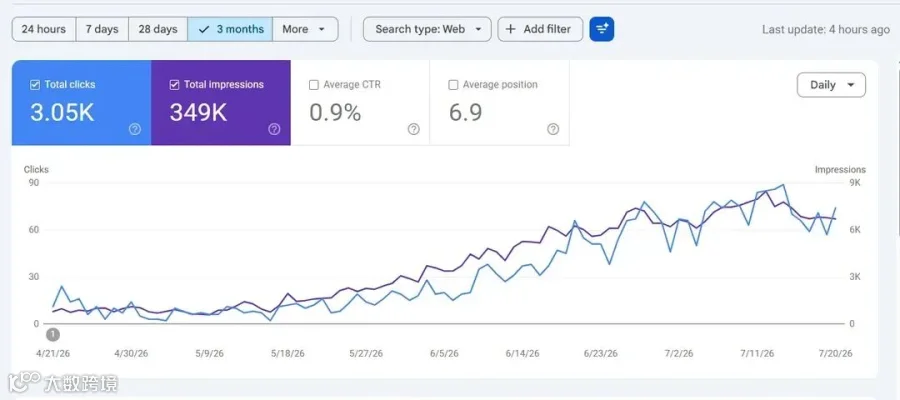
Task: Enable the Average position checkbox
Action: pyautogui.click(x=453, y=85)
